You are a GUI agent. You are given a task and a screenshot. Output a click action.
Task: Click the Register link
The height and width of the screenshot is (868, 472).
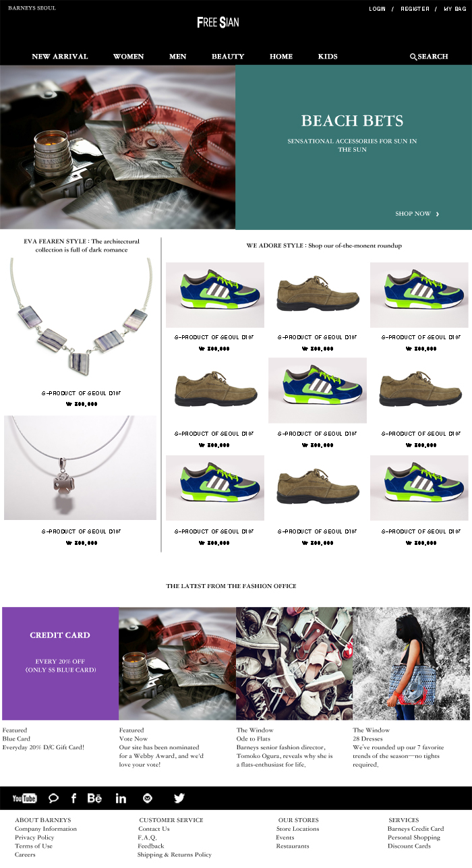(415, 9)
